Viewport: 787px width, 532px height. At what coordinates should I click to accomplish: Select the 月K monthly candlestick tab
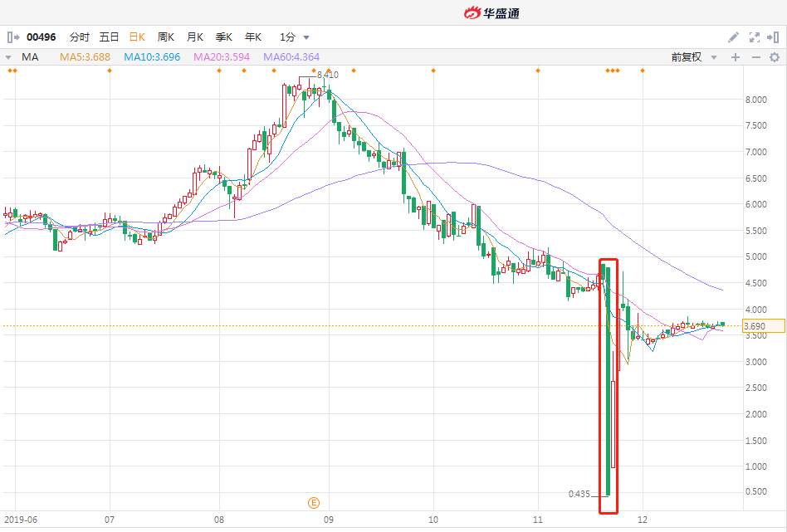pyautogui.click(x=195, y=37)
